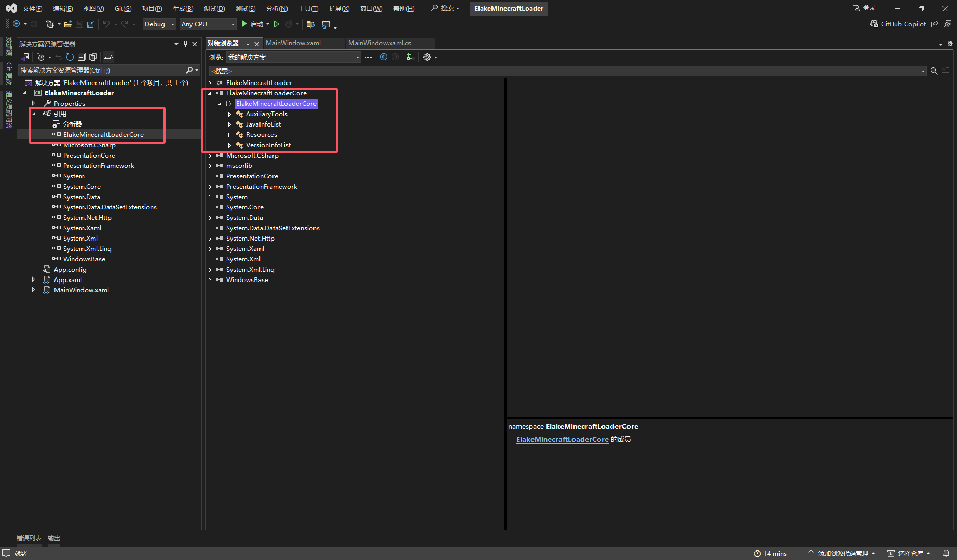Click the object browser back arrow
Image resolution: width=957 pixels, height=560 pixels.
tap(384, 57)
